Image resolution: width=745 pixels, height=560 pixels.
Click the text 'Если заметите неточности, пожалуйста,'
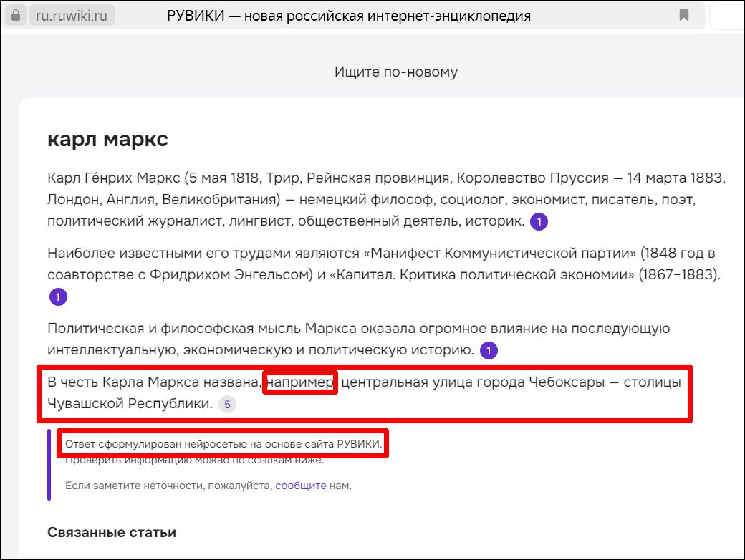[168, 486]
